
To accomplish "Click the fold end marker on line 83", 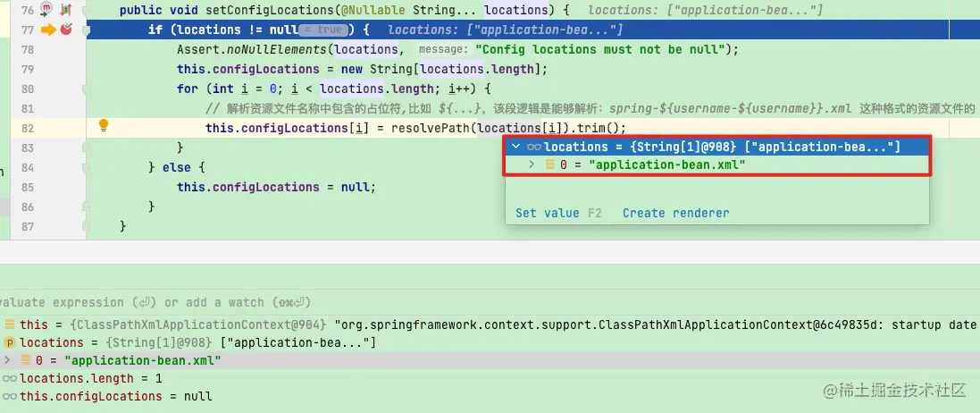I will (87, 147).
